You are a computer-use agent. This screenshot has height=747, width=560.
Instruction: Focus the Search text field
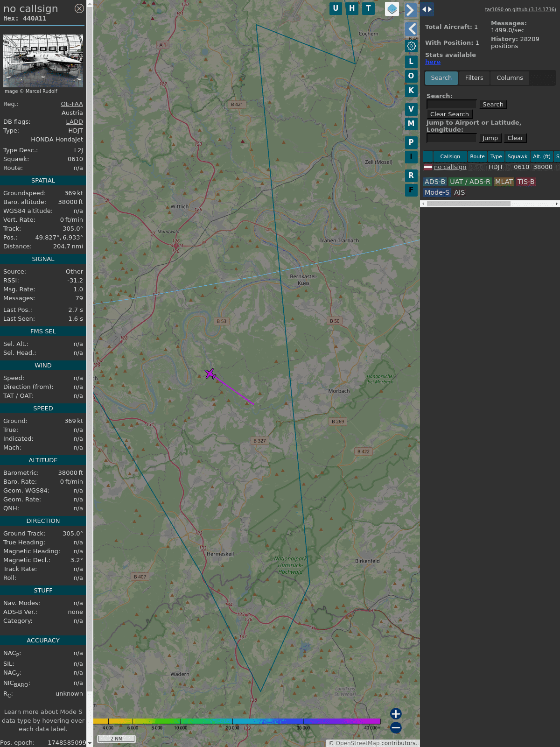(451, 105)
